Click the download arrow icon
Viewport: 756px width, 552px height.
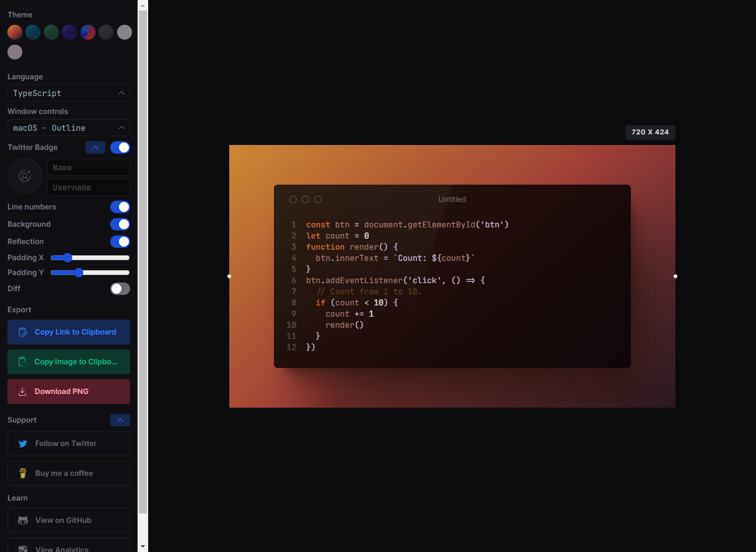[x=22, y=392]
